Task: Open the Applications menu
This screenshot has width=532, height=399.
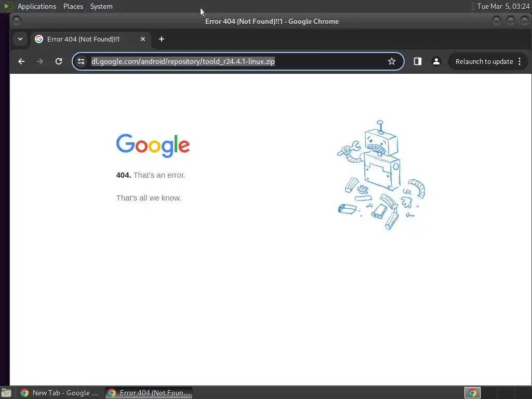Action: [37, 6]
